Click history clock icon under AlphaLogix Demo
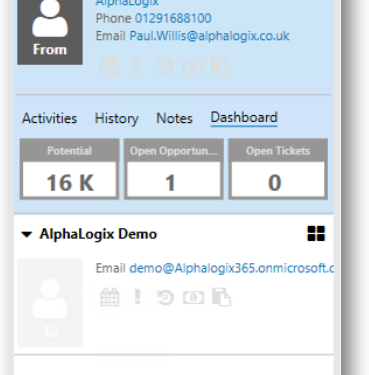 click(165, 297)
